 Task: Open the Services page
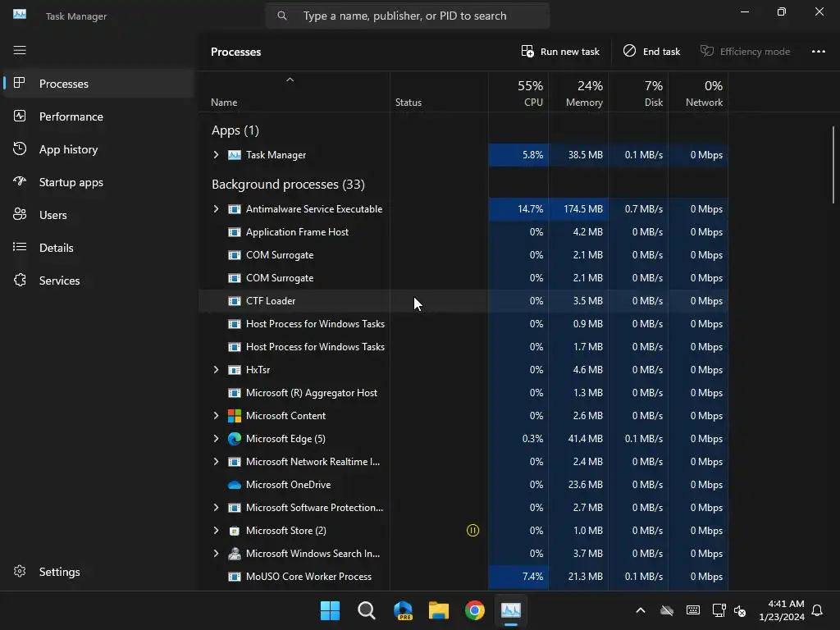(x=99, y=281)
